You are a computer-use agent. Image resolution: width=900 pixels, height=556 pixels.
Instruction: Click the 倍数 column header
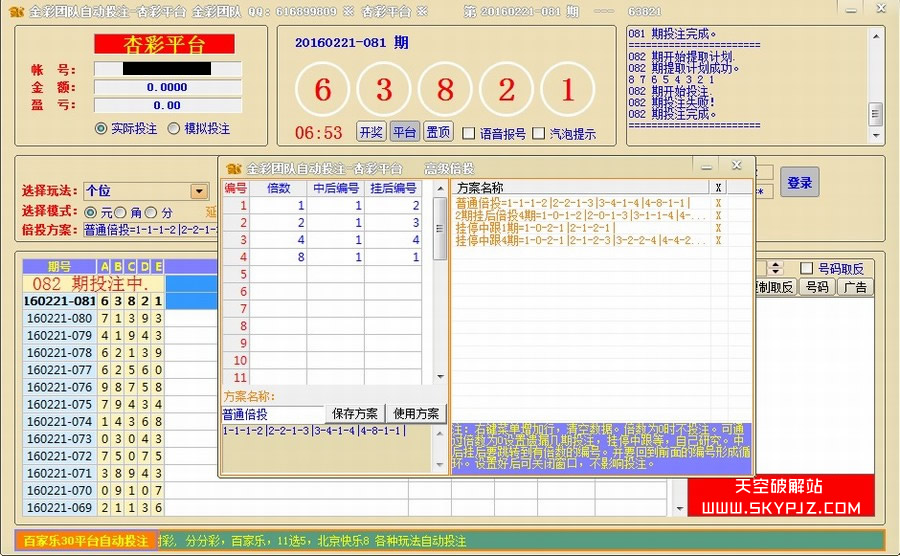[278, 188]
